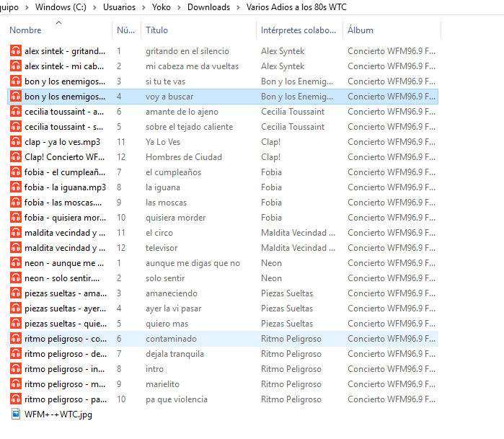Click the audio icon of 'ritmo peligroso - de...'
Image resolution: width=504 pixels, height=439 pixels.
point(16,353)
